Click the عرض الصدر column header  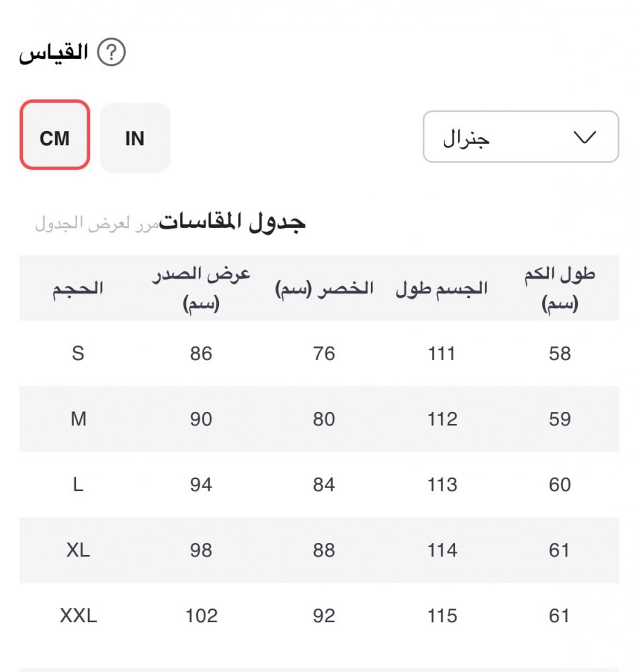(x=201, y=289)
